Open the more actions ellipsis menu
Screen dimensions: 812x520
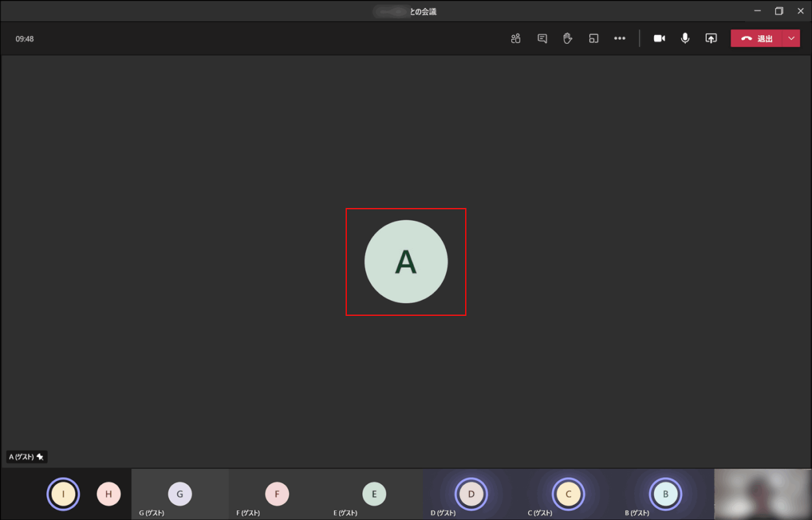coord(620,38)
